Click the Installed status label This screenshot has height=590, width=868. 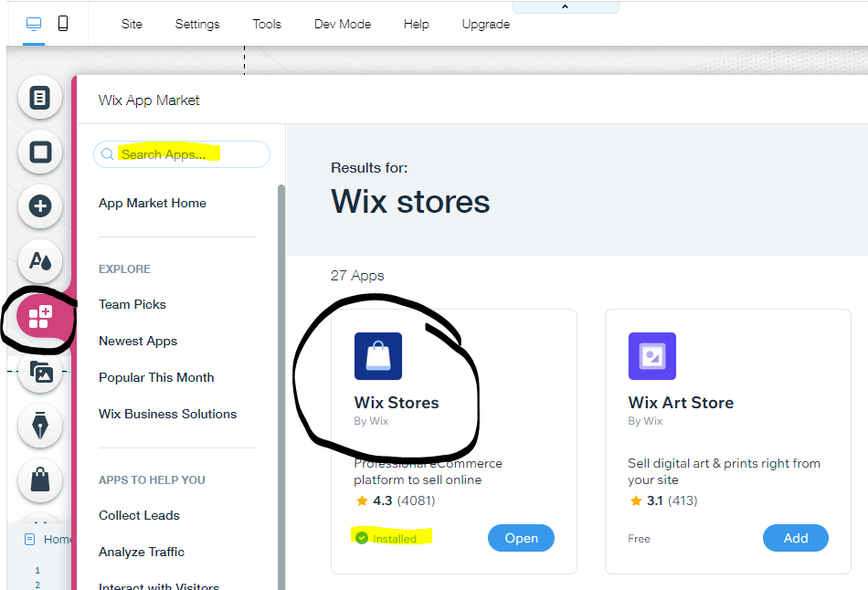[x=386, y=539]
